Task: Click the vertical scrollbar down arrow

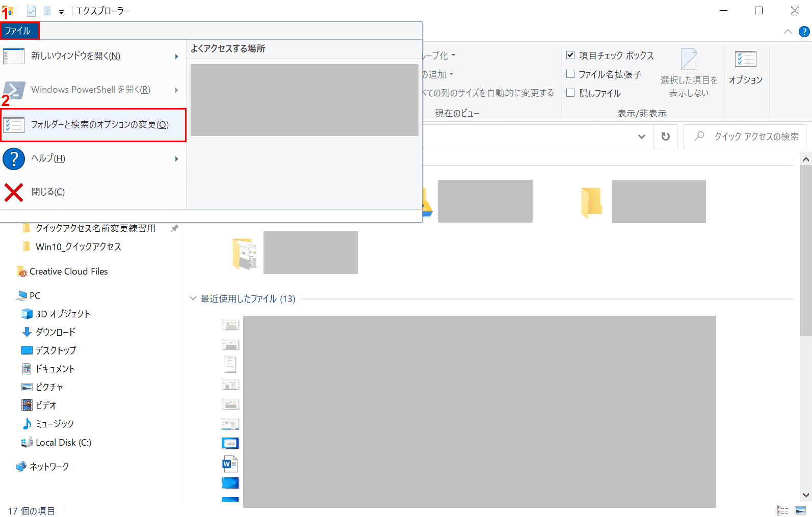Action: (806, 495)
